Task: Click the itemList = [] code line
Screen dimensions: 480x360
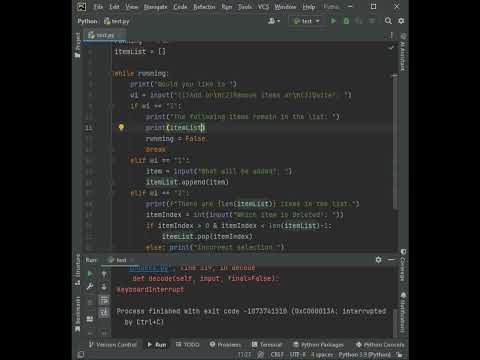Action: point(140,51)
